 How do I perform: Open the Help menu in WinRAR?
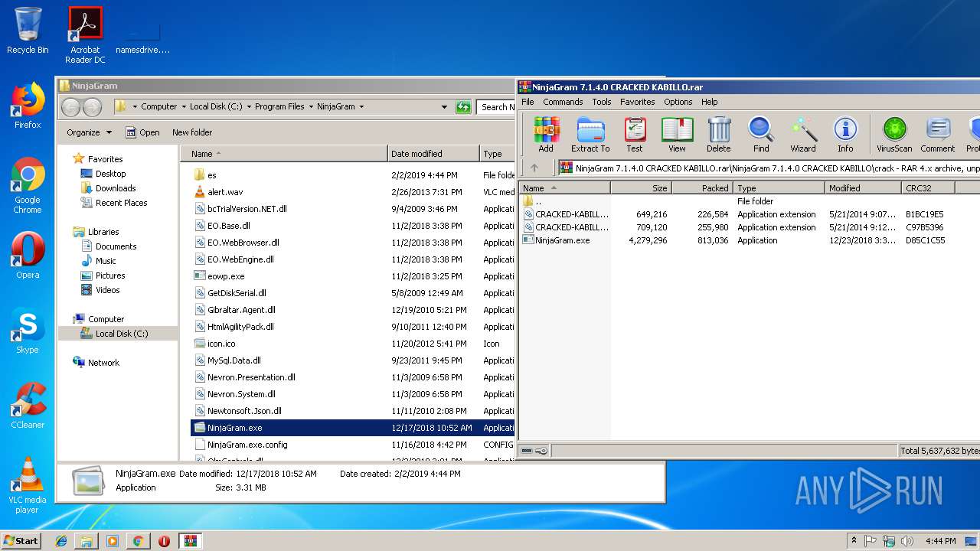(710, 102)
